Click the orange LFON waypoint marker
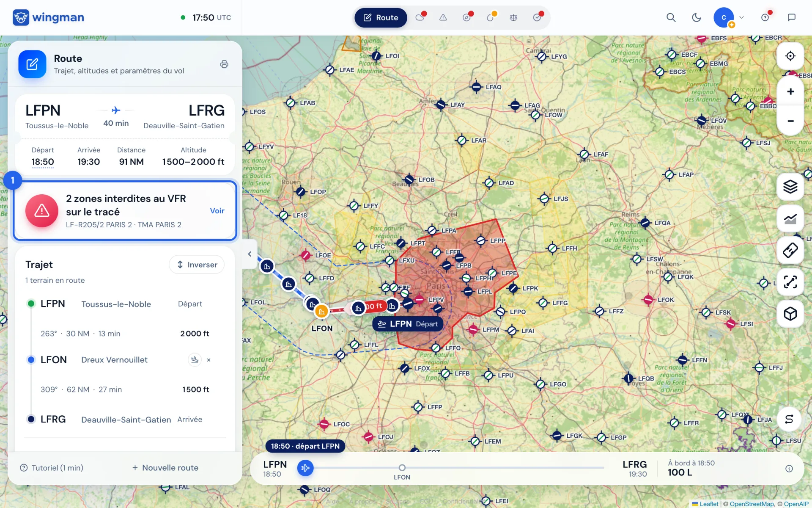 pos(321,312)
